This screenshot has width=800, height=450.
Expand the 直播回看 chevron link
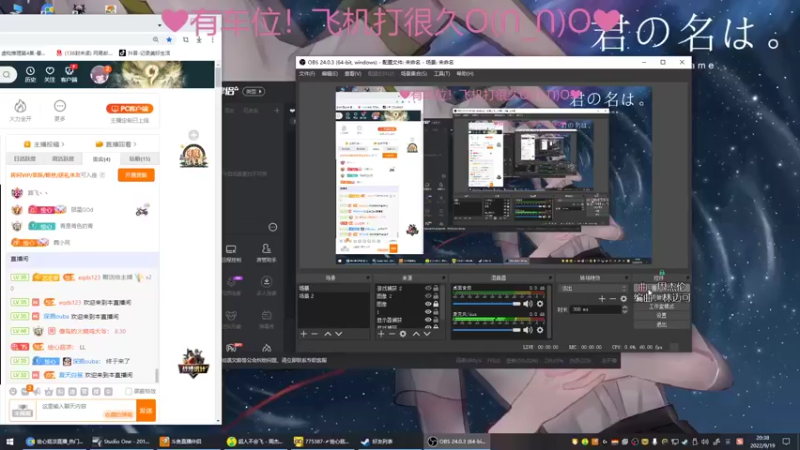click(x=135, y=144)
